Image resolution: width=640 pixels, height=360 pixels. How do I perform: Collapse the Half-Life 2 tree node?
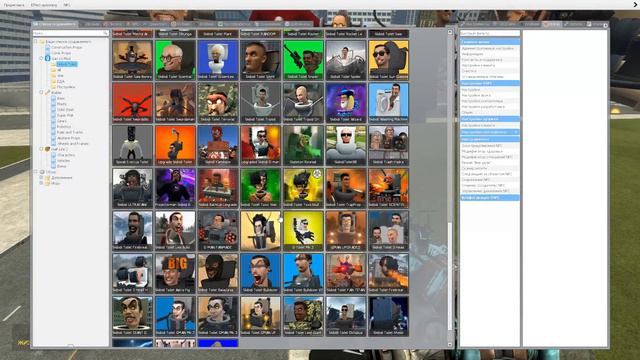(x=41, y=149)
